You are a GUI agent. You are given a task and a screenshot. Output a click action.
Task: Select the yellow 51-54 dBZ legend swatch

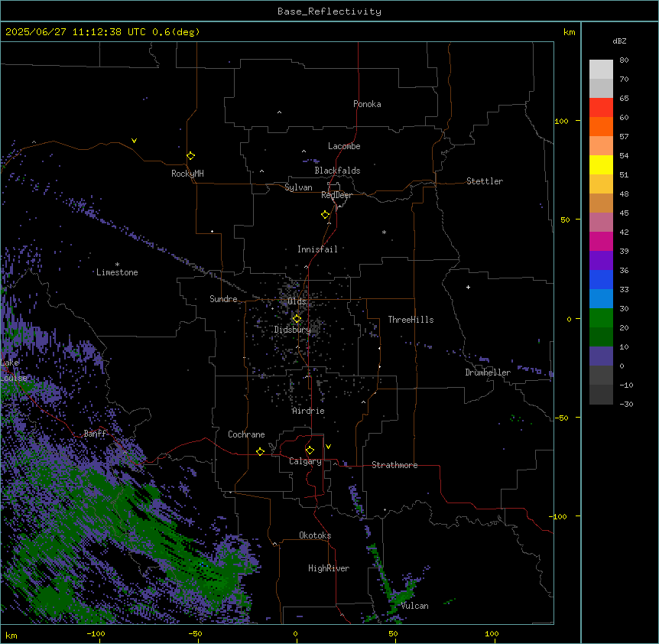click(601, 164)
